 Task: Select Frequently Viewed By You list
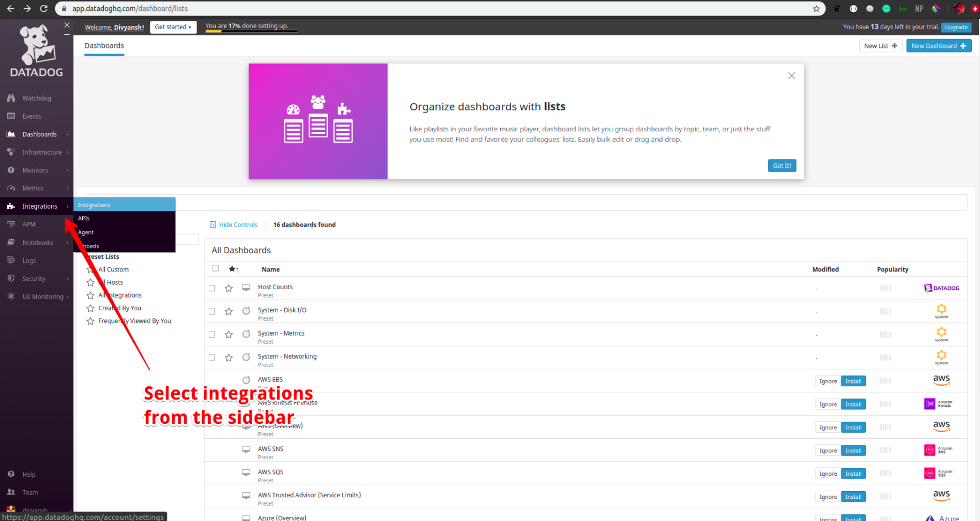[135, 321]
